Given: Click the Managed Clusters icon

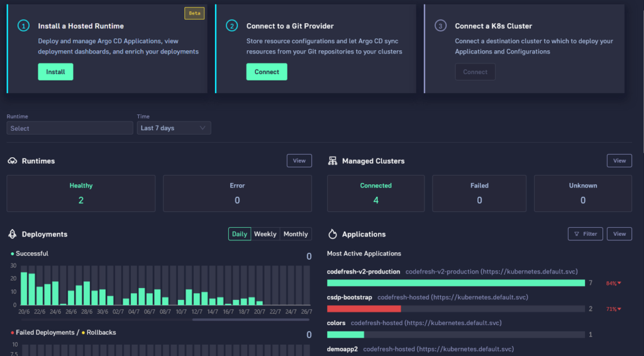Looking at the screenshot, I should [x=333, y=161].
